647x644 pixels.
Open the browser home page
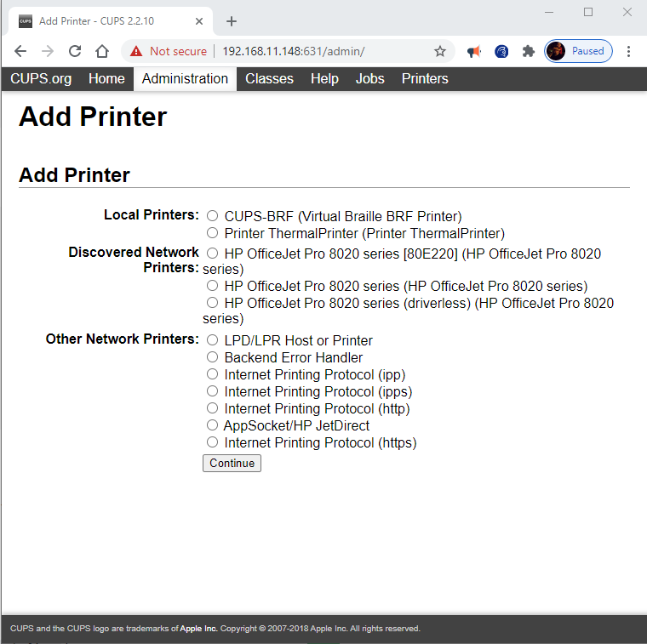coord(102,51)
